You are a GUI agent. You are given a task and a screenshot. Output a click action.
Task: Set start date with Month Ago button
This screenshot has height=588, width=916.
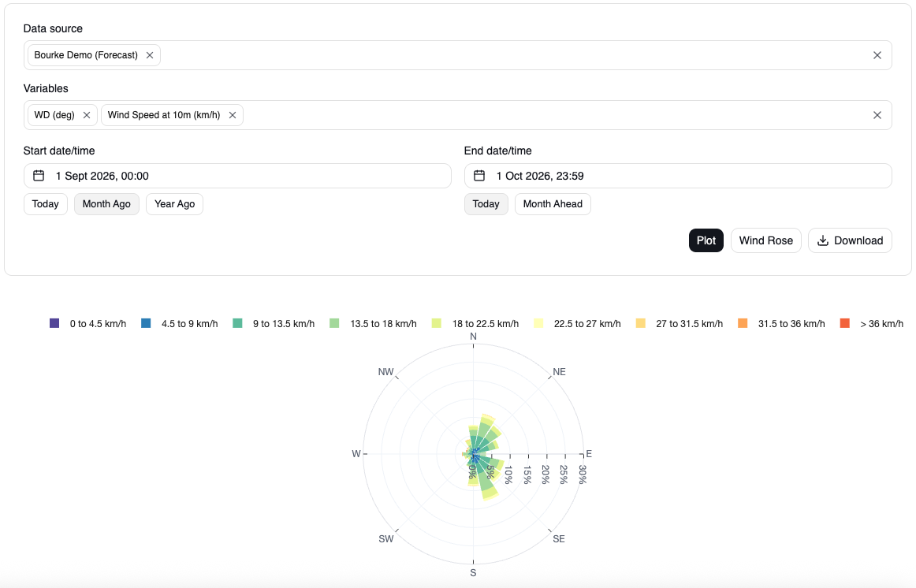[106, 204]
